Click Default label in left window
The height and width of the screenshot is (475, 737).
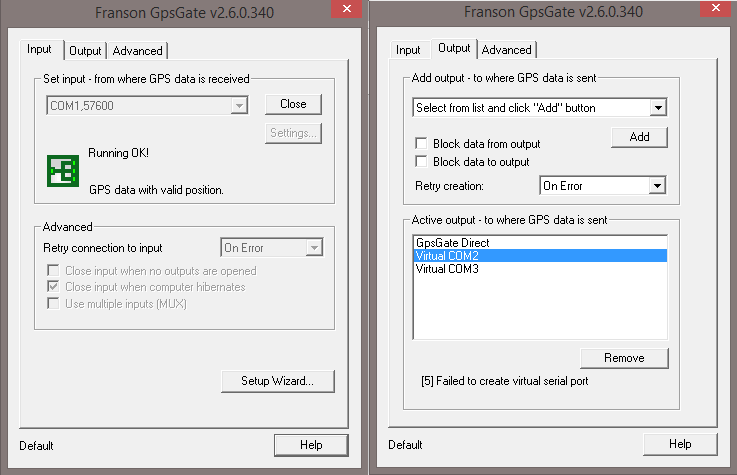coord(36,445)
